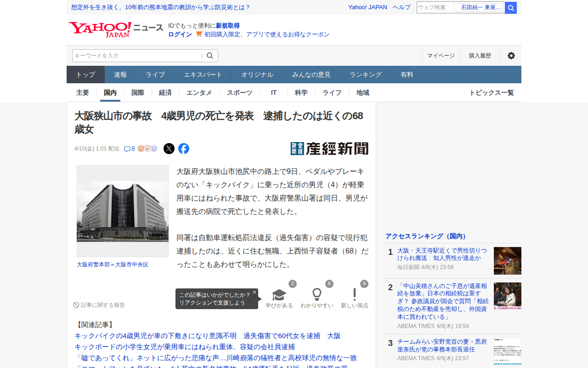Click the 新規取得 link

pyautogui.click(x=228, y=26)
